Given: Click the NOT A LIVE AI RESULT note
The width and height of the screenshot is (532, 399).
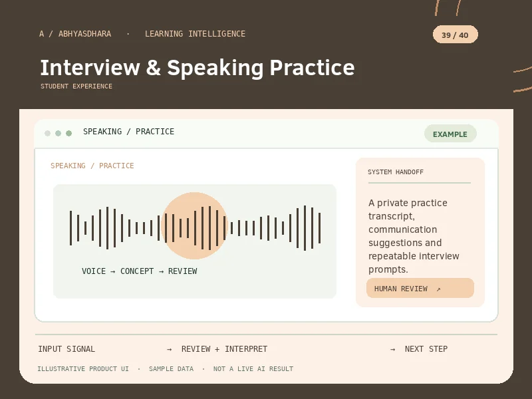Looking at the screenshot, I should (253, 368).
